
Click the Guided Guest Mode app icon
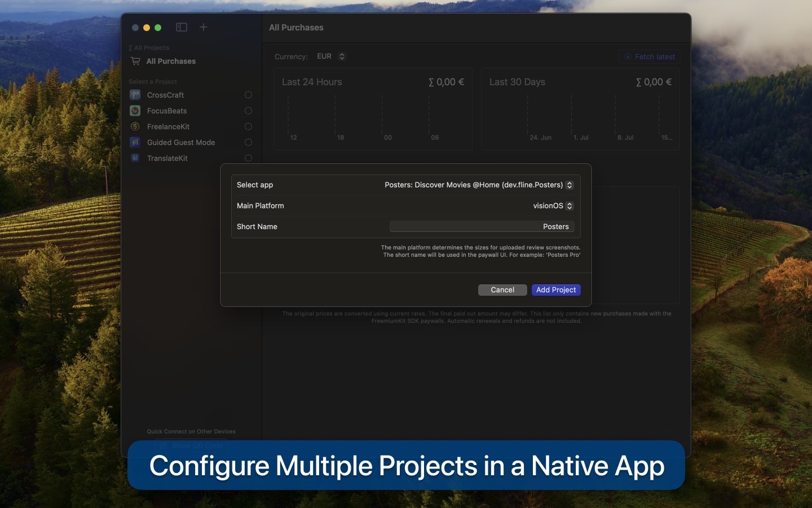(135, 142)
